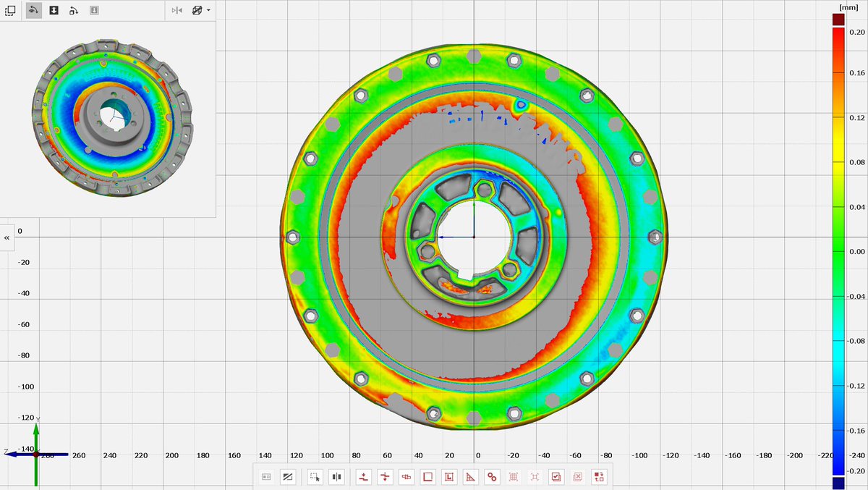Viewport: 868px width, 490px height.
Task: Click the 0.20 legend value
Action: click(857, 32)
